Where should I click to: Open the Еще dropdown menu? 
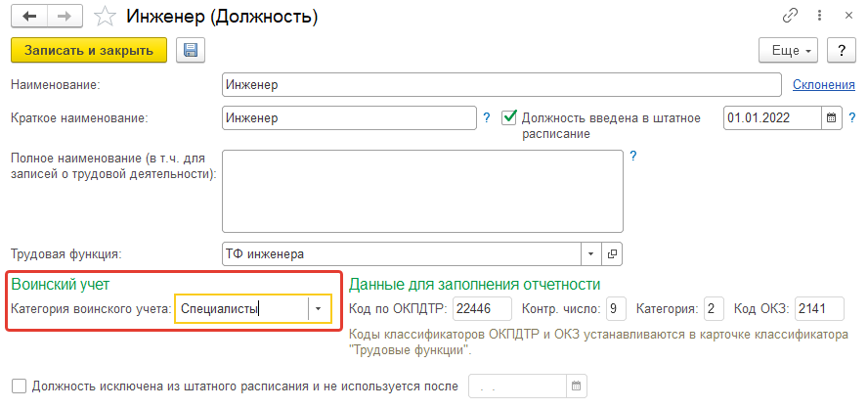tap(788, 51)
